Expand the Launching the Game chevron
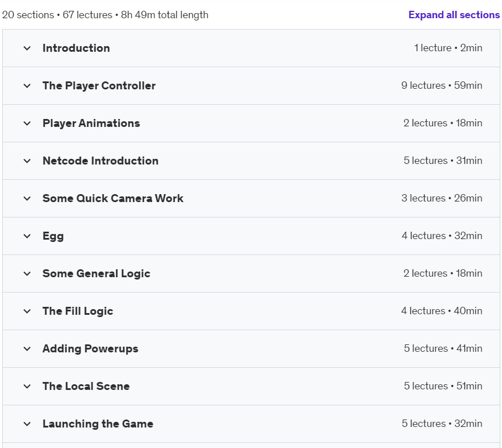The width and height of the screenshot is (502, 448). pyautogui.click(x=27, y=424)
